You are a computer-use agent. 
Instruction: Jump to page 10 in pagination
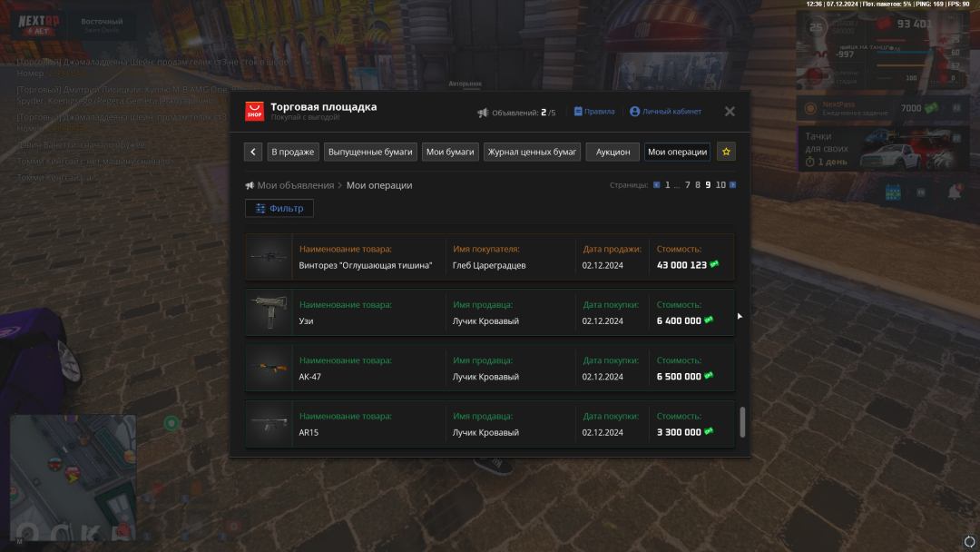[720, 185]
